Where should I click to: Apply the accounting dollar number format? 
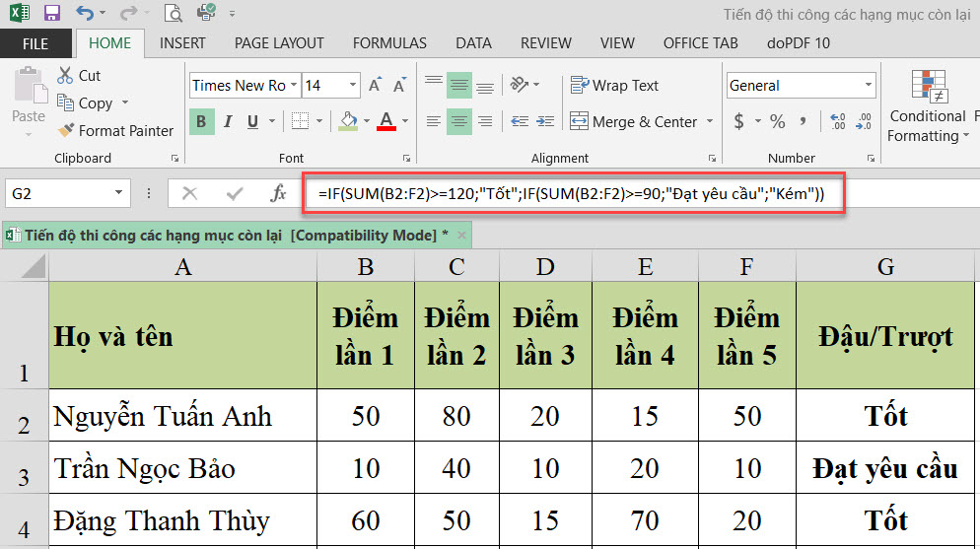point(739,122)
